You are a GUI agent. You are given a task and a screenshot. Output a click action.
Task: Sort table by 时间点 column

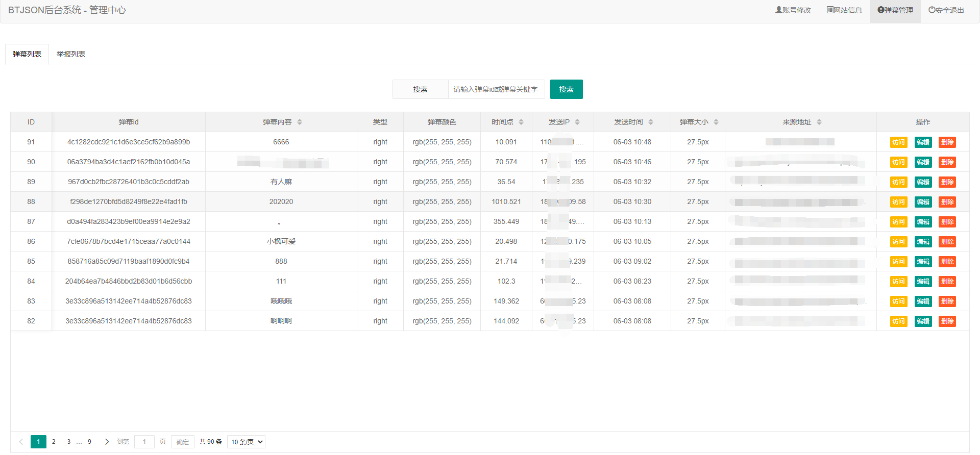tap(521, 122)
